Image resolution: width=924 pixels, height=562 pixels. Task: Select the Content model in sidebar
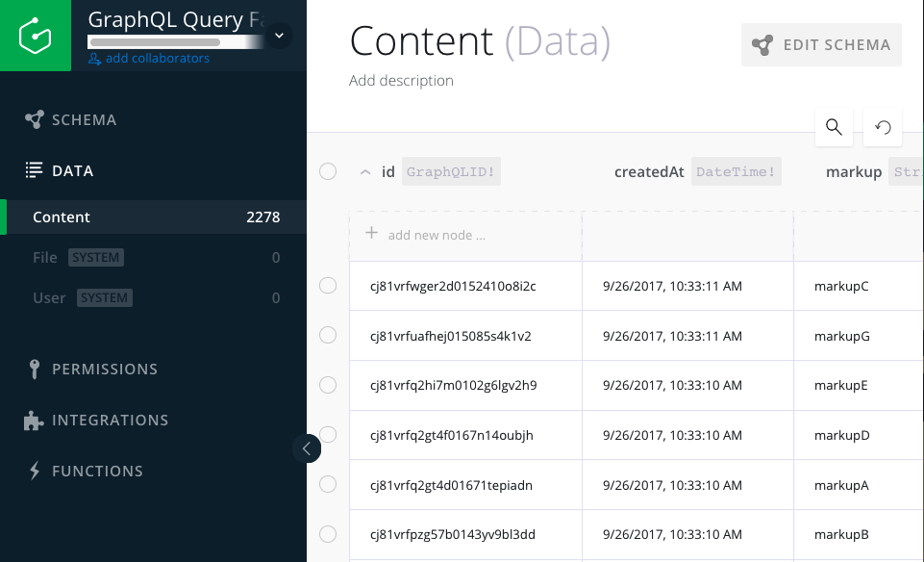(153, 217)
